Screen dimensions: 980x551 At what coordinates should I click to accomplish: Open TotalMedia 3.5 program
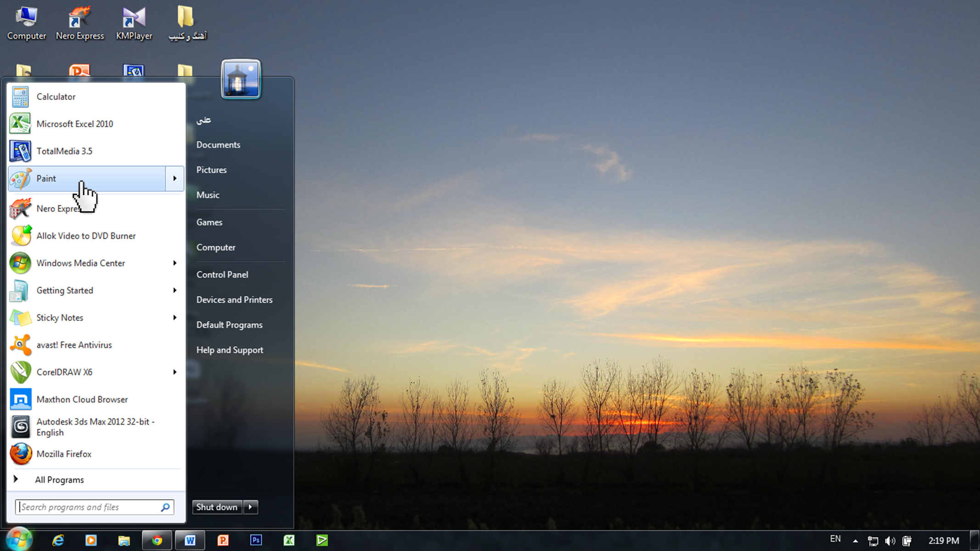coord(64,151)
